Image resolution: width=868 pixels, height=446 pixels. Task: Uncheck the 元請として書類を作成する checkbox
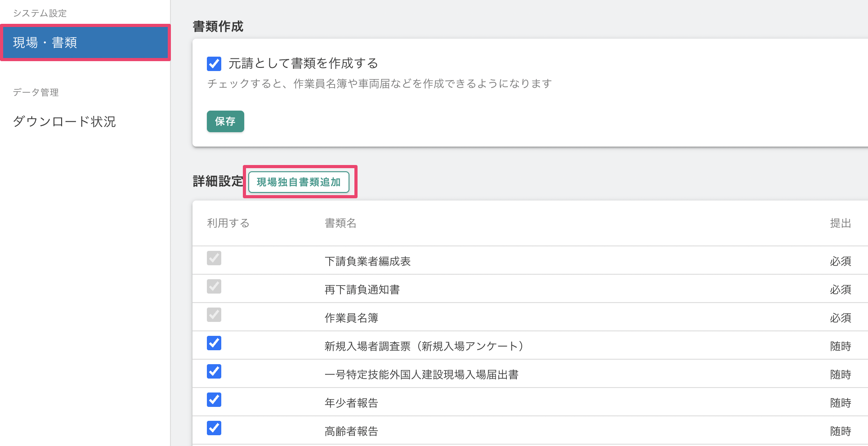(214, 64)
